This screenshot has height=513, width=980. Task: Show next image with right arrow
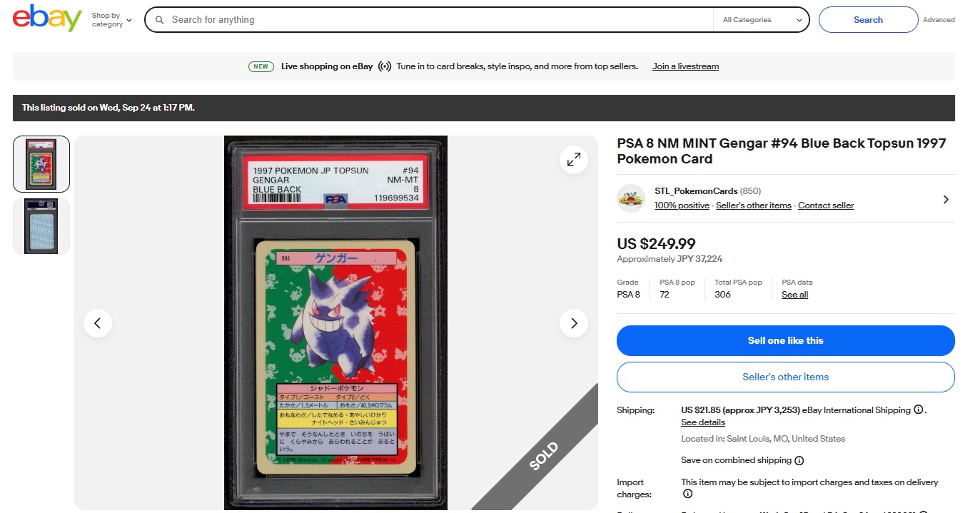coord(574,323)
